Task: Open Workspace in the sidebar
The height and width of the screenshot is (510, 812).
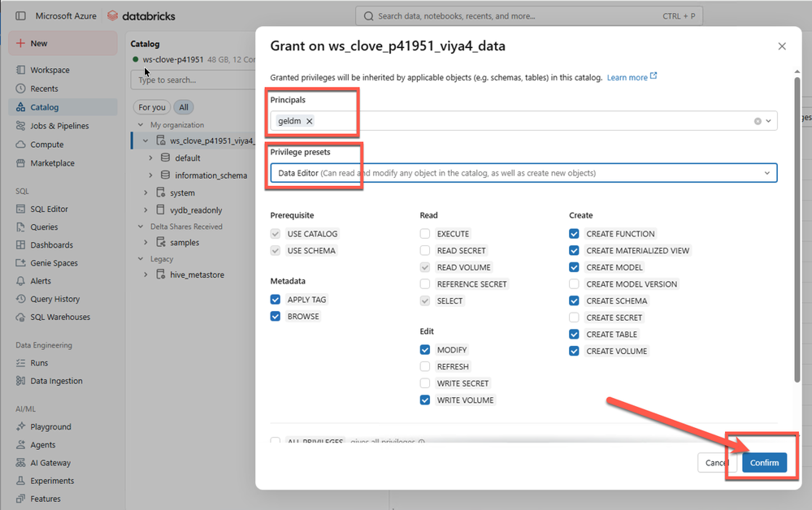Action: point(50,70)
